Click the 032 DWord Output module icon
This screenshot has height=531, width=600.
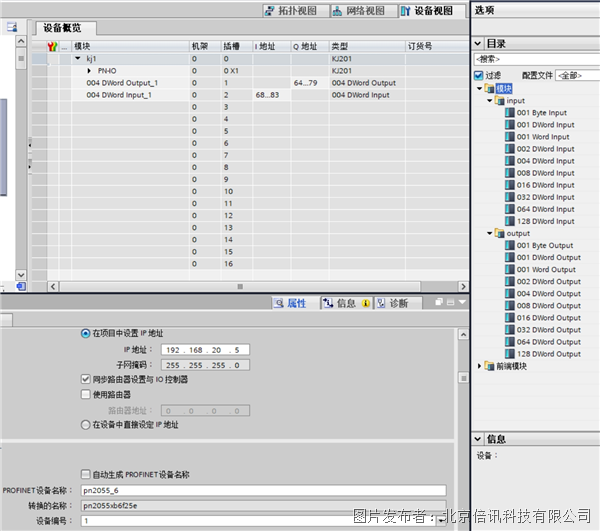tap(510, 330)
